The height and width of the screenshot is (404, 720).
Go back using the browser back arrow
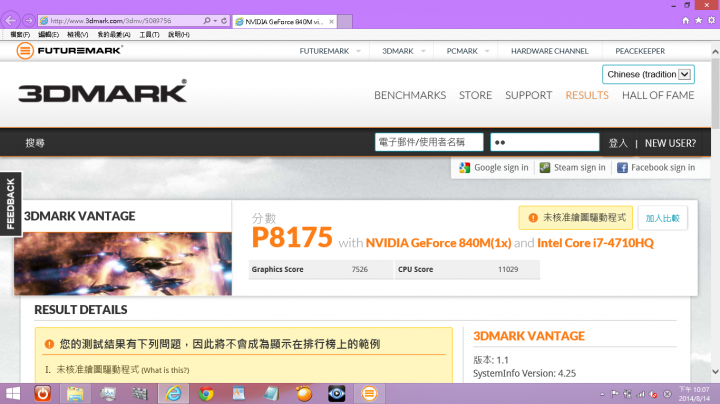pos(11,21)
